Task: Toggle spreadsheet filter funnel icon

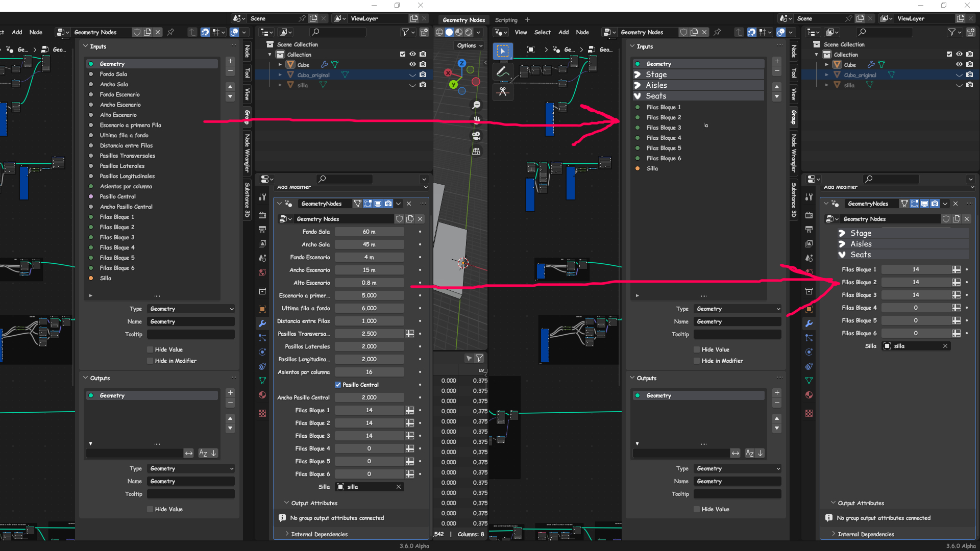Action: (x=479, y=358)
